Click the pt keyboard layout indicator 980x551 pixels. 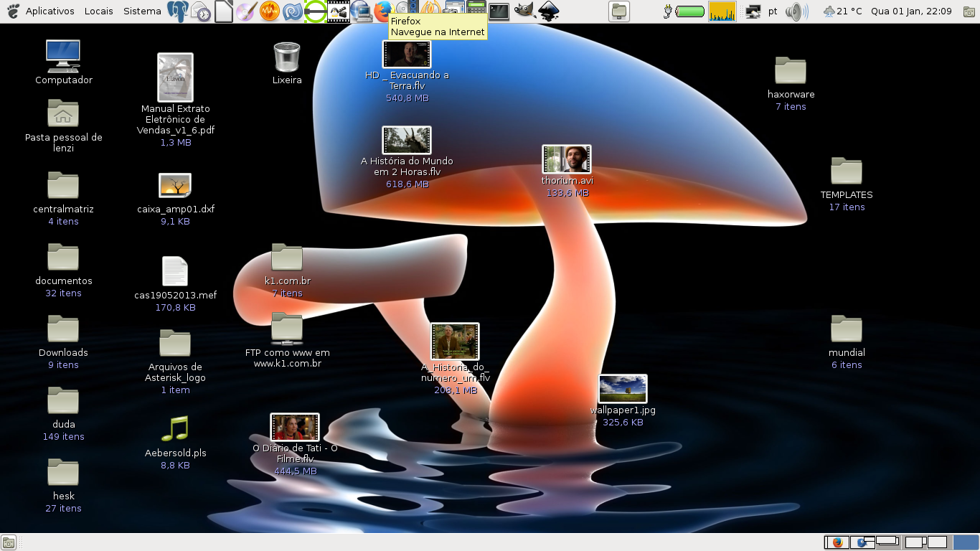pyautogui.click(x=773, y=11)
